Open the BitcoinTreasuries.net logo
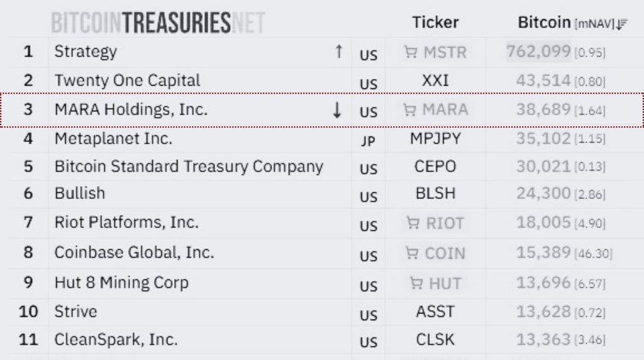 157,23
